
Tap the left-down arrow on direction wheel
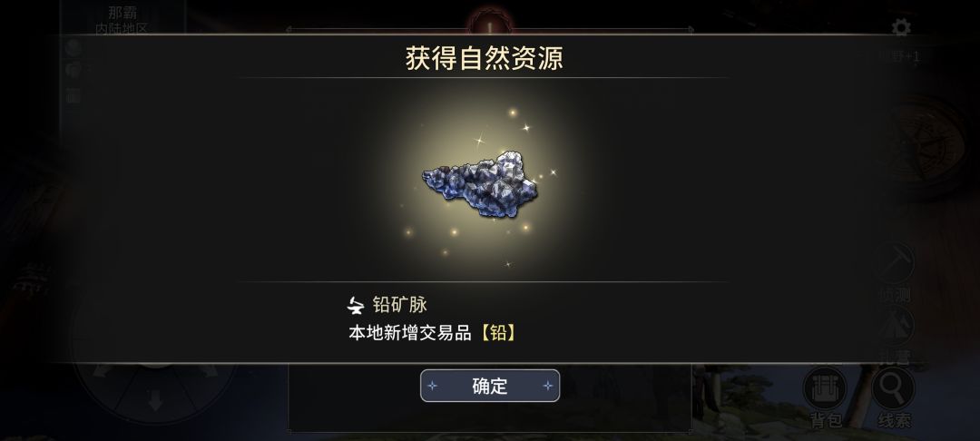[102, 371]
